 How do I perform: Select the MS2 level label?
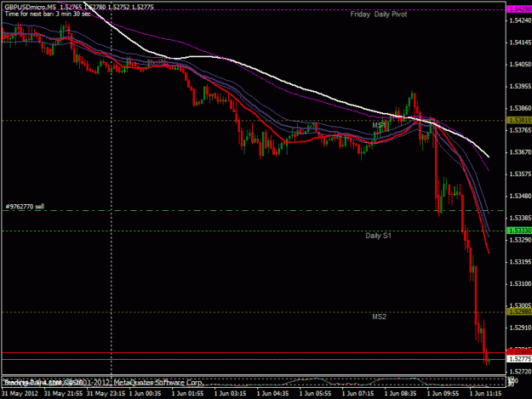[379, 316]
